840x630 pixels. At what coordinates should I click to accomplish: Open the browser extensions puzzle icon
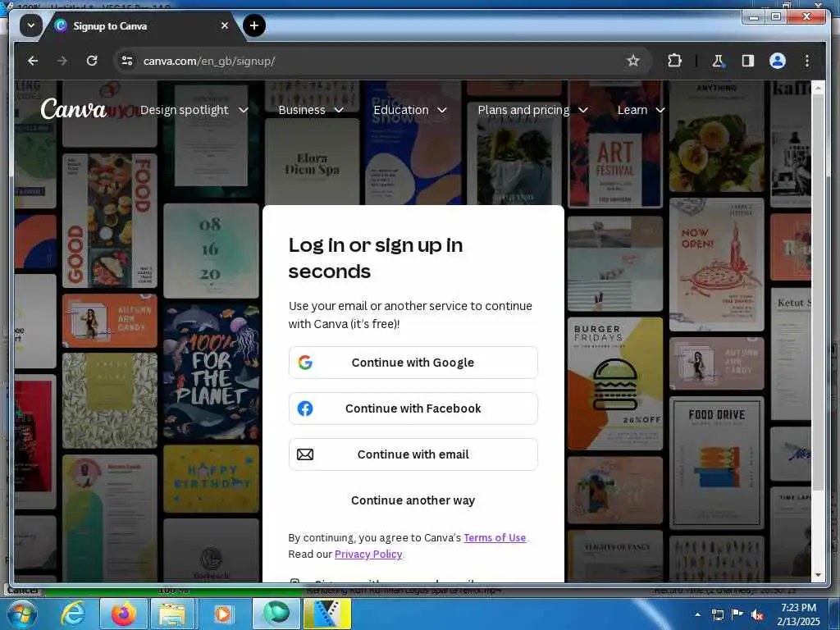click(674, 61)
